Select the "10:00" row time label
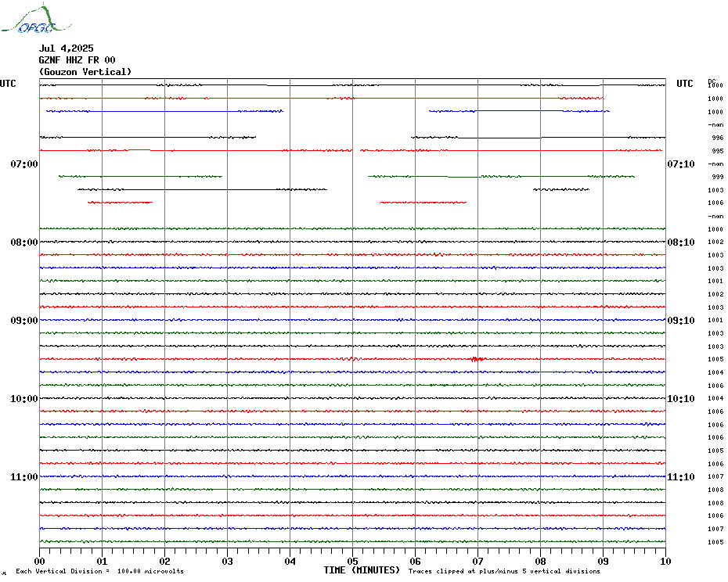The height and width of the screenshot is (582, 728). click(x=24, y=399)
